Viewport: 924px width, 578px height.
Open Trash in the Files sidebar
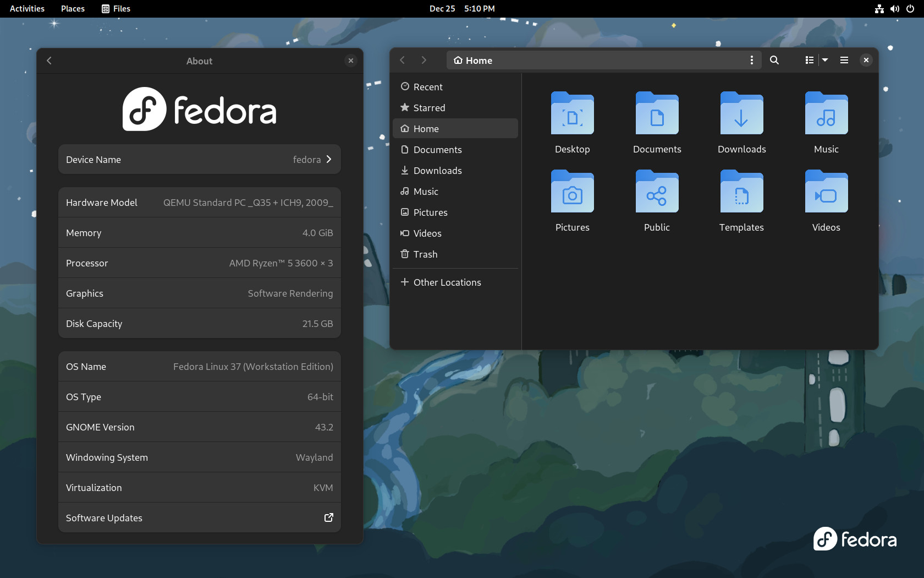click(x=455, y=254)
